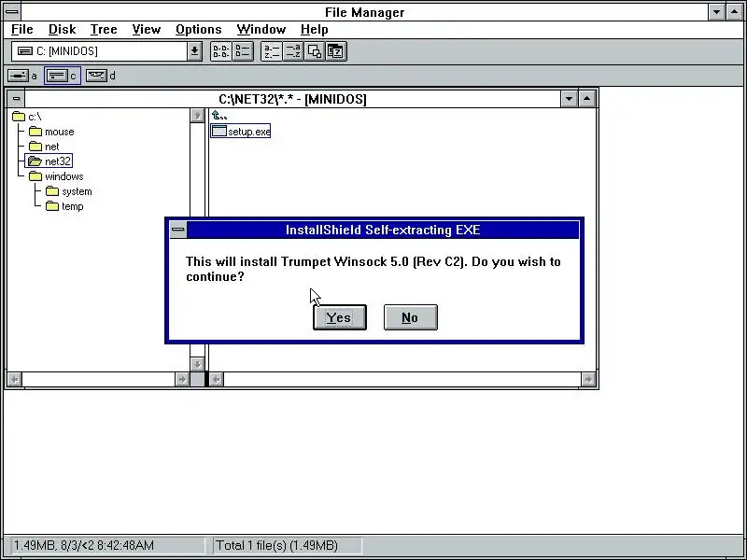The height and width of the screenshot is (560, 747).
Task: Click No to cancel installation
Action: click(410, 317)
